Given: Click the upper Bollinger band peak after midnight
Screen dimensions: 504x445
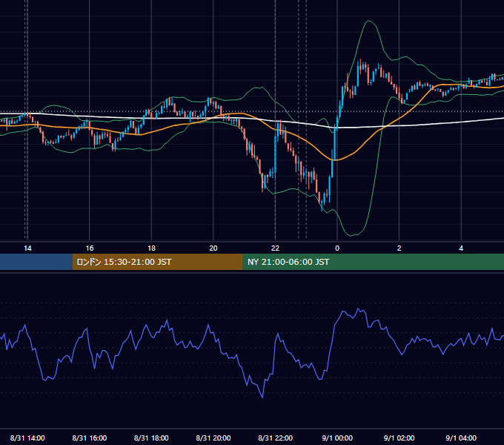Looking at the screenshot, I should (x=368, y=21).
